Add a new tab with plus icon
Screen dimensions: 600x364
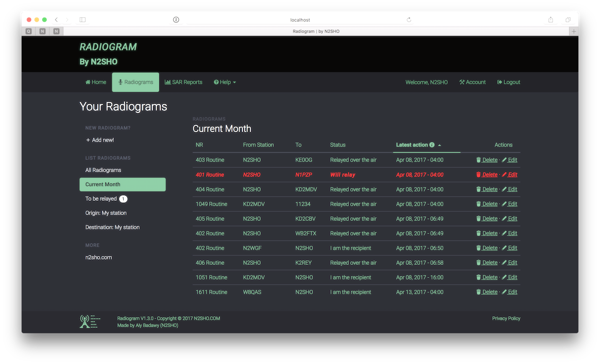coord(574,31)
